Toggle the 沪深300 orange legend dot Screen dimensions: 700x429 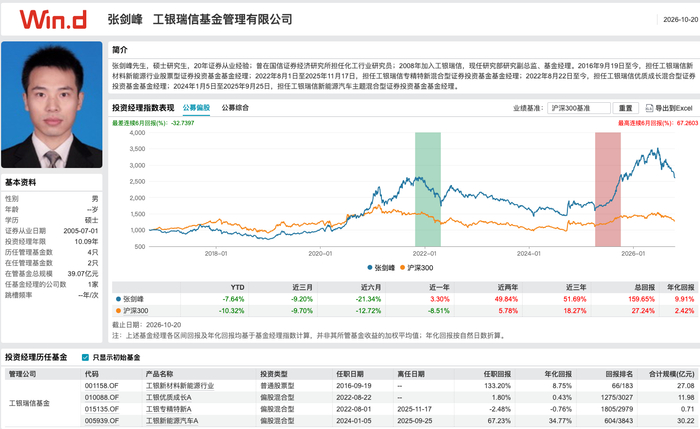click(x=403, y=268)
